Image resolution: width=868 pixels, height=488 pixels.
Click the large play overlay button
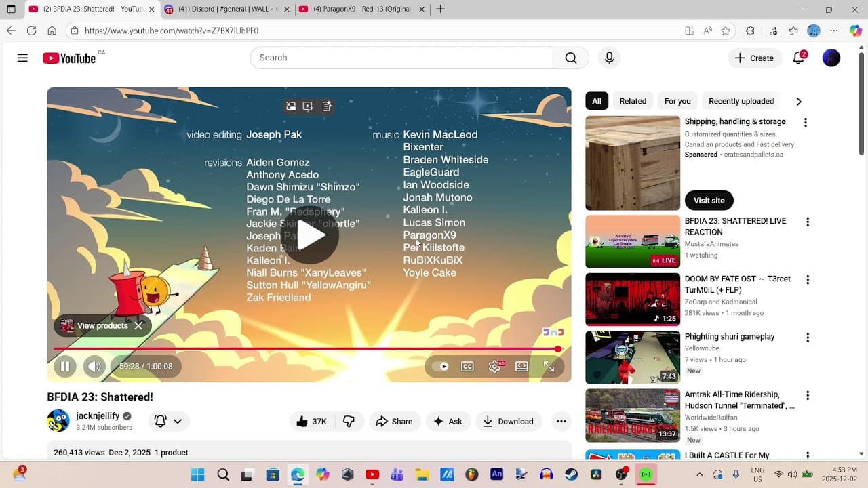click(310, 235)
